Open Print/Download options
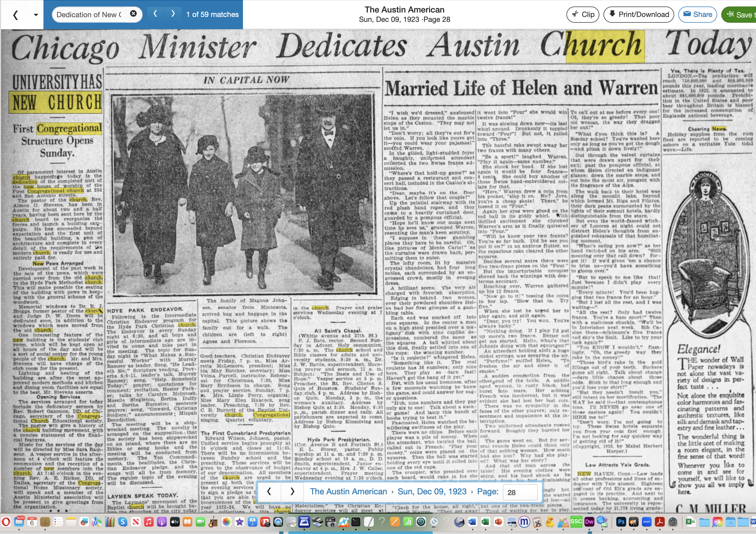The height and width of the screenshot is (534, 756). [639, 15]
